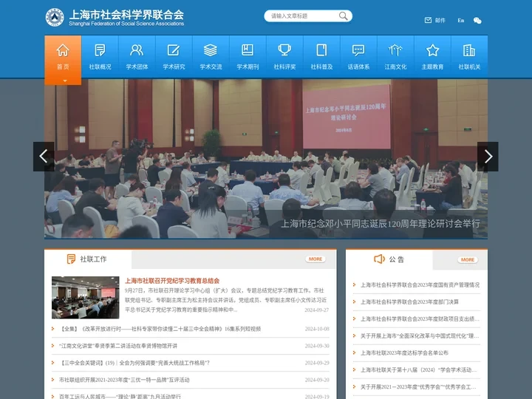
Task: Switch to English via En link
Action: (x=461, y=21)
